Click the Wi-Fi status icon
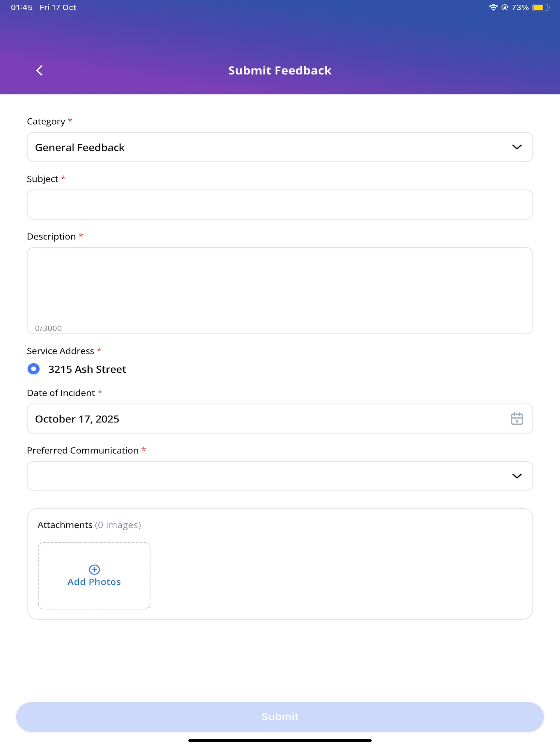Viewport: 560px width, 747px height. [493, 7]
